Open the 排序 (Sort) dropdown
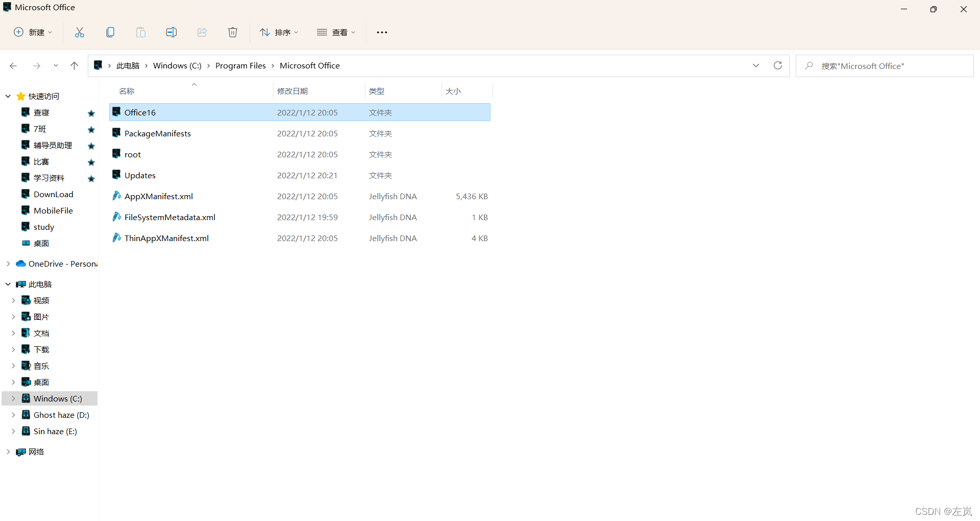The width and height of the screenshot is (980, 521). coord(279,32)
